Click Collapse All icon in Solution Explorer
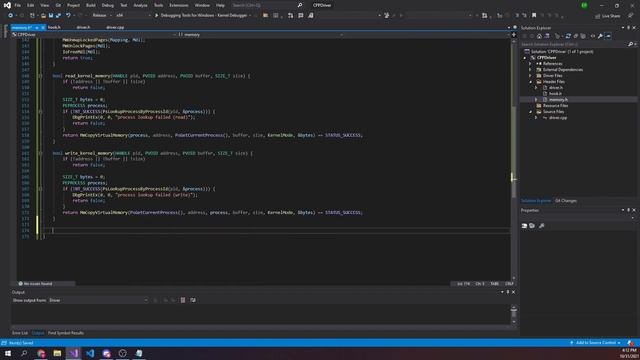The width and height of the screenshot is (640, 360). click(x=576, y=36)
